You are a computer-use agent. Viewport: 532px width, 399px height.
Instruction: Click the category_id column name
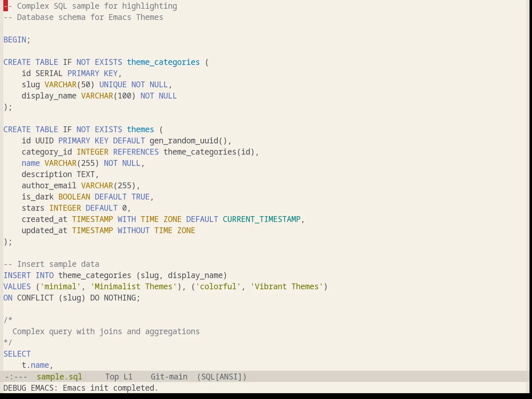pyautogui.click(x=47, y=152)
